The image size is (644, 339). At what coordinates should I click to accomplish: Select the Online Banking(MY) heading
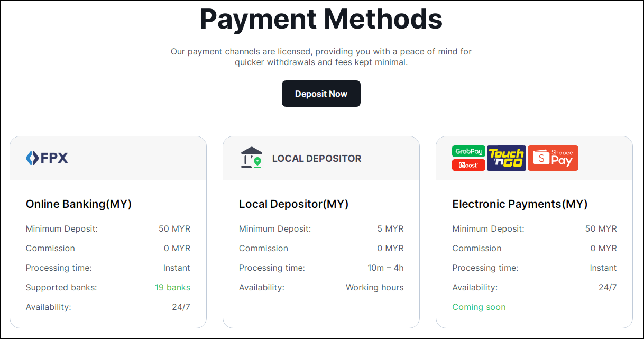point(79,204)
